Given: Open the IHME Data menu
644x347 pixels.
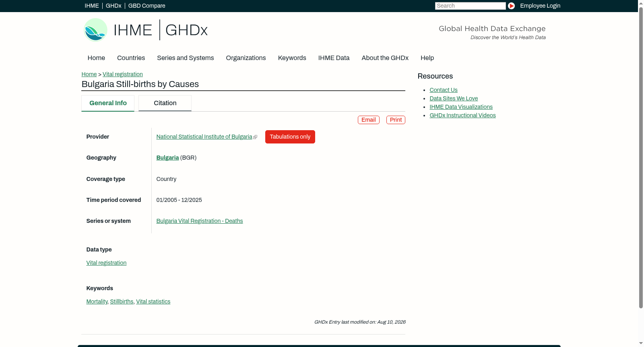Looking at the screenshot, I should (334, 58).
